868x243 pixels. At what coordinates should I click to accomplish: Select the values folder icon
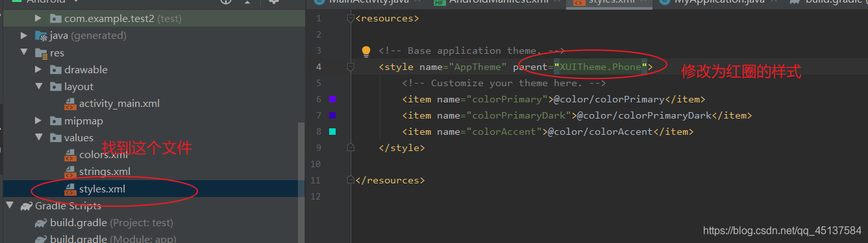55,137
